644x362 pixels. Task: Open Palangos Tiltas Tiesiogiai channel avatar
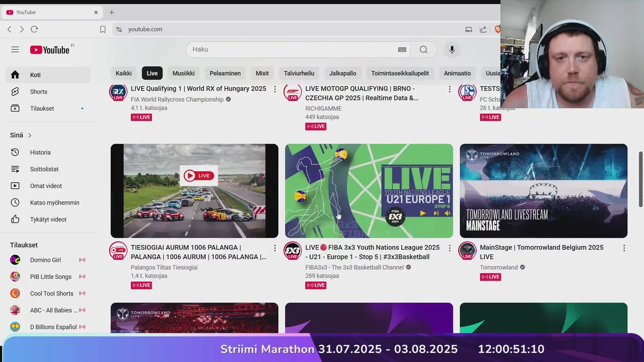coord(118,251)
